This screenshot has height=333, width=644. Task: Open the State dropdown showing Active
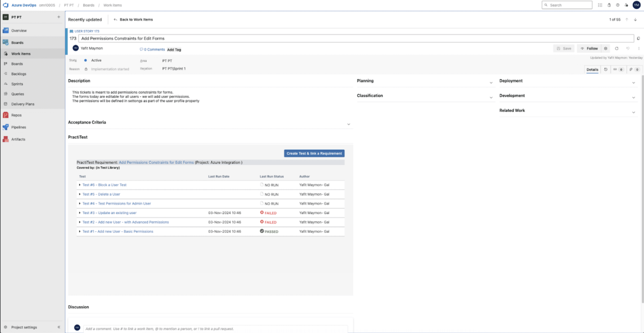pos(96,60)
